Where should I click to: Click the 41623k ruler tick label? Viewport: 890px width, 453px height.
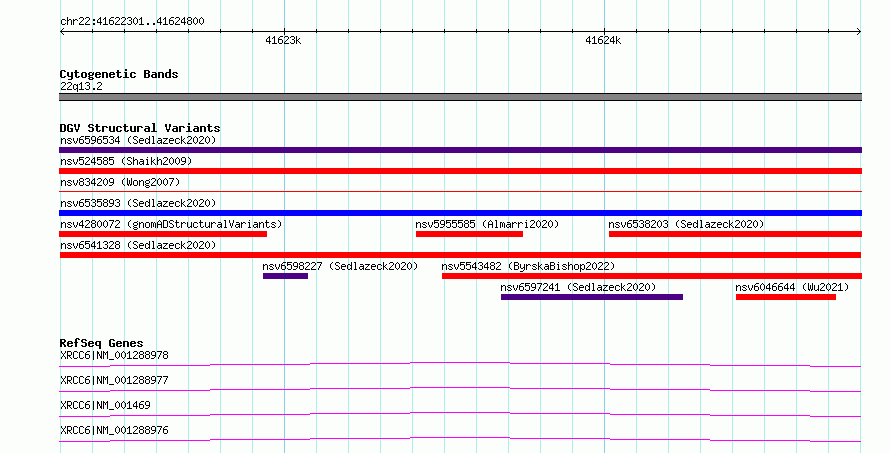[x=283, y=41]
